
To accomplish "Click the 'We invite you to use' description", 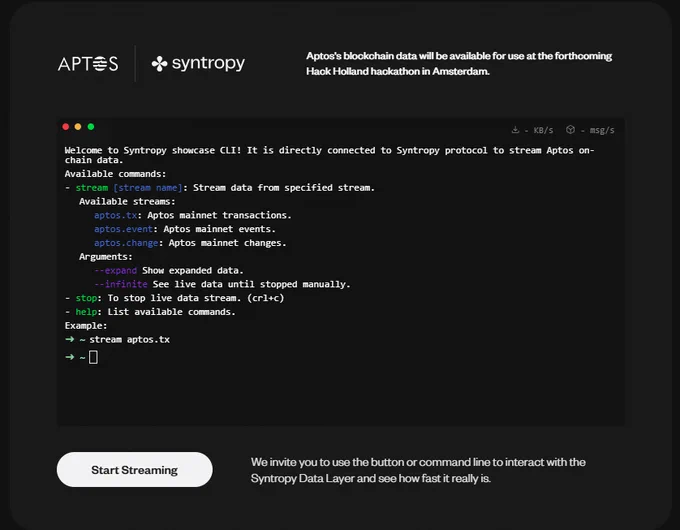I will tap(418, 470).
